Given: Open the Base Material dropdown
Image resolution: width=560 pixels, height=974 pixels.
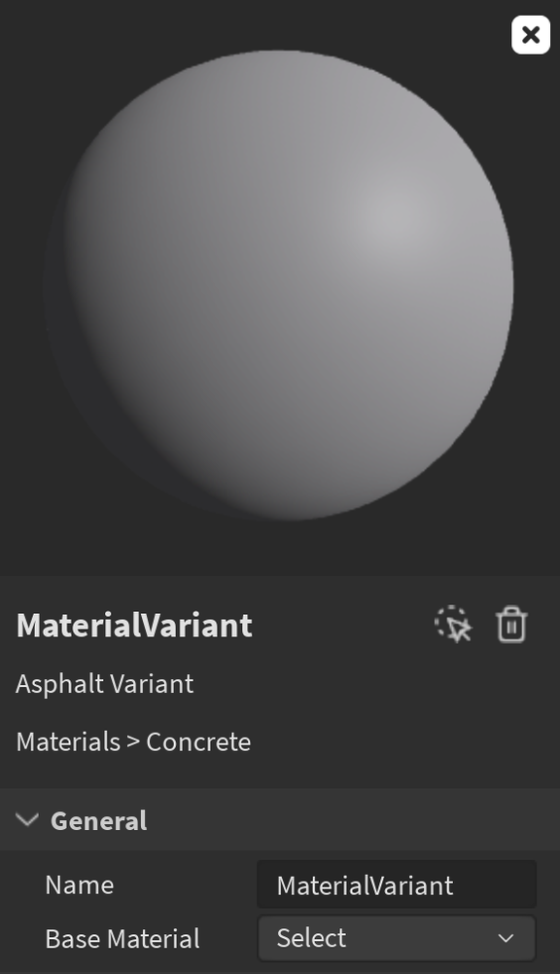Looking at the screenshot, I should point(396,938).
